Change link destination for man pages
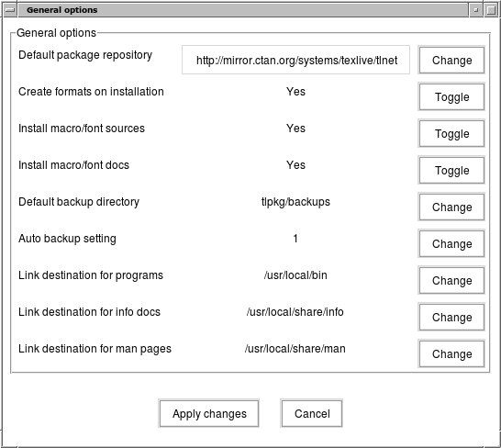This screenshot has height=448, width=501. 451,354
